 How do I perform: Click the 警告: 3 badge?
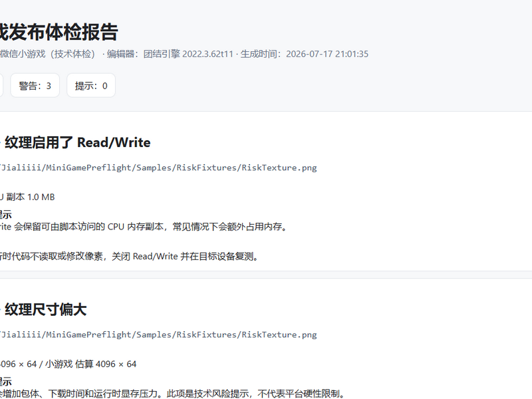tap(35, 86)
